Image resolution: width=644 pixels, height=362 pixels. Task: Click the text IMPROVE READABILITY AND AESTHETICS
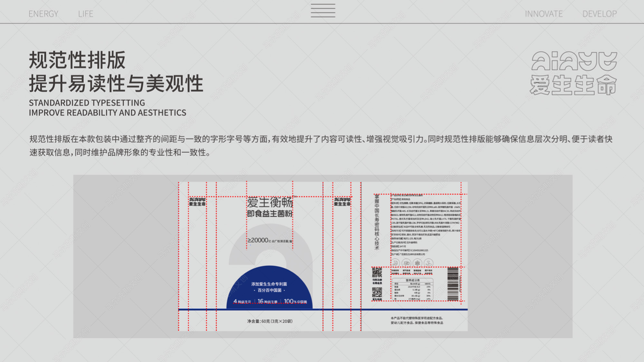click(x=108, y=113)
